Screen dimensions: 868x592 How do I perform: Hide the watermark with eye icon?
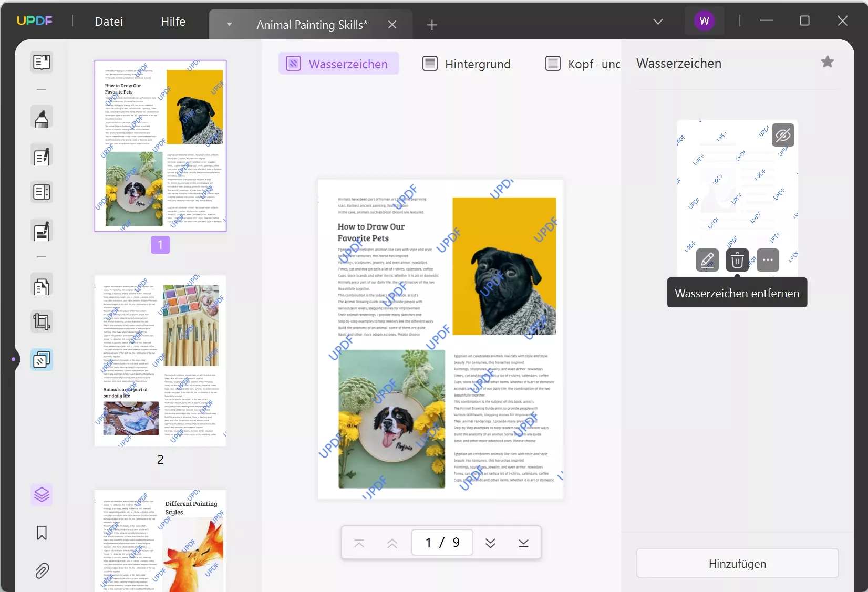click(x=783, y=135)
